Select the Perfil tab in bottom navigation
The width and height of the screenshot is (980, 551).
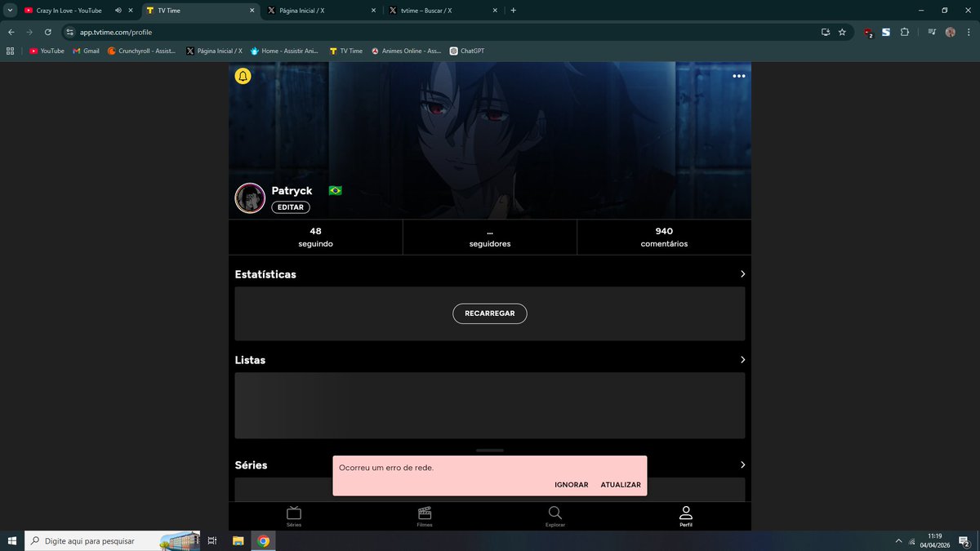click(686, 516)
